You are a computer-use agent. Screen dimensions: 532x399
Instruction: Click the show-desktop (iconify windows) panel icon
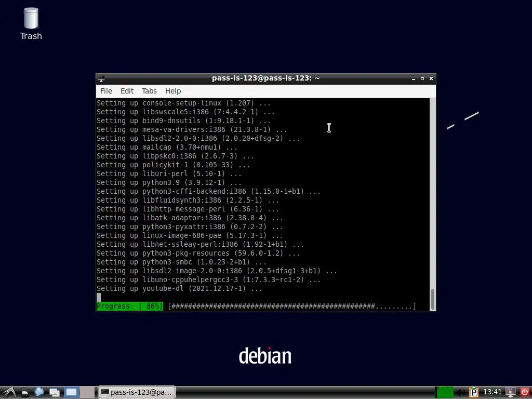pos(54,392)
